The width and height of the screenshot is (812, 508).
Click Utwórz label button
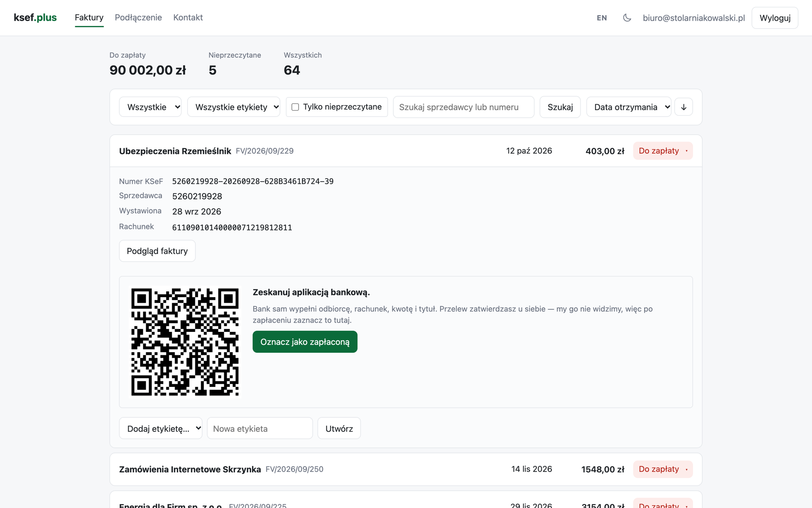[x=339, y=428]
